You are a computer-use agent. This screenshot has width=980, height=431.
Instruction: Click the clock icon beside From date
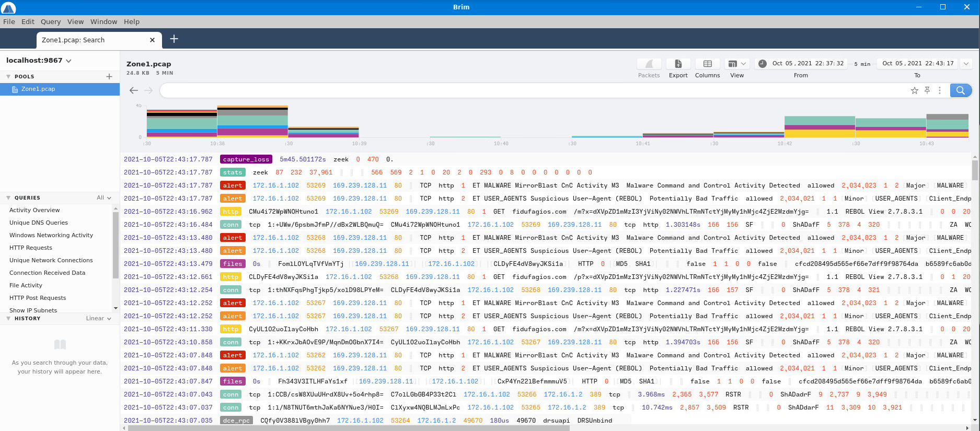[x=763, y=63]
